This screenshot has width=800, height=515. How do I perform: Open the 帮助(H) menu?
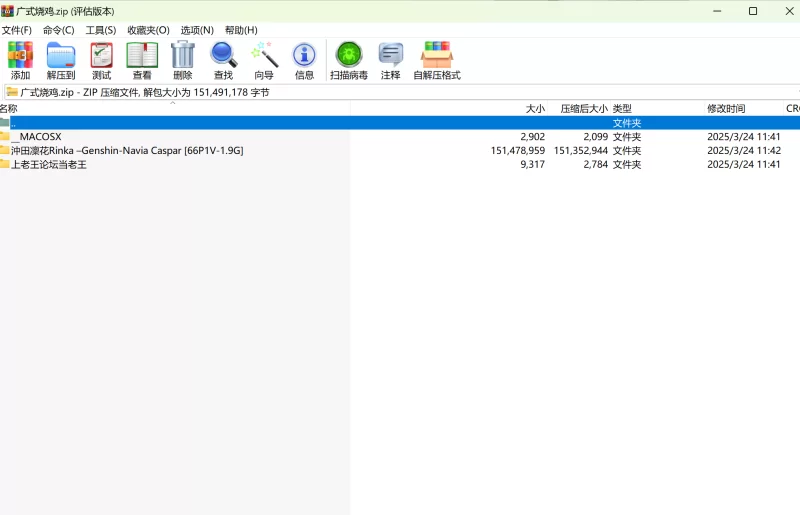pos(241,30)
